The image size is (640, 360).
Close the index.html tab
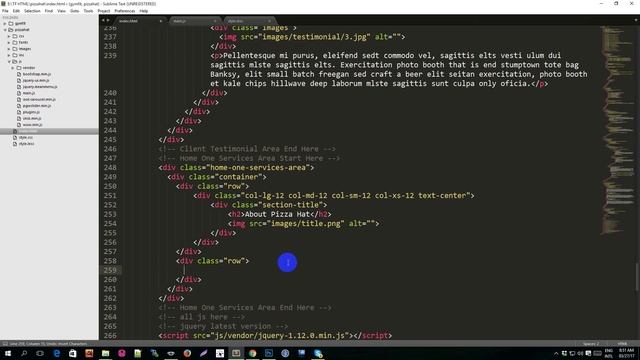point(160,21)
